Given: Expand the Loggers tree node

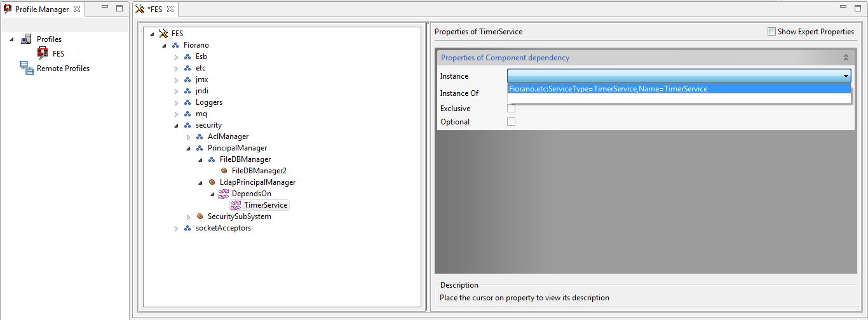Looking at the screenshot, I should coord(176,102).
